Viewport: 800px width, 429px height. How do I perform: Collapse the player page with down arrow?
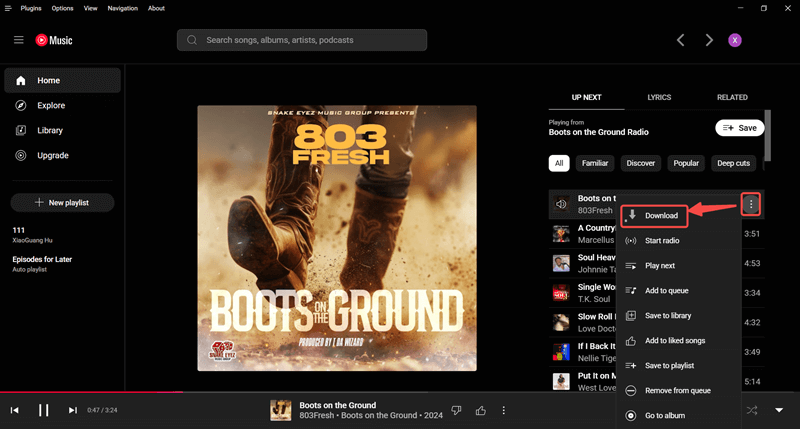(x=779, y=410)
